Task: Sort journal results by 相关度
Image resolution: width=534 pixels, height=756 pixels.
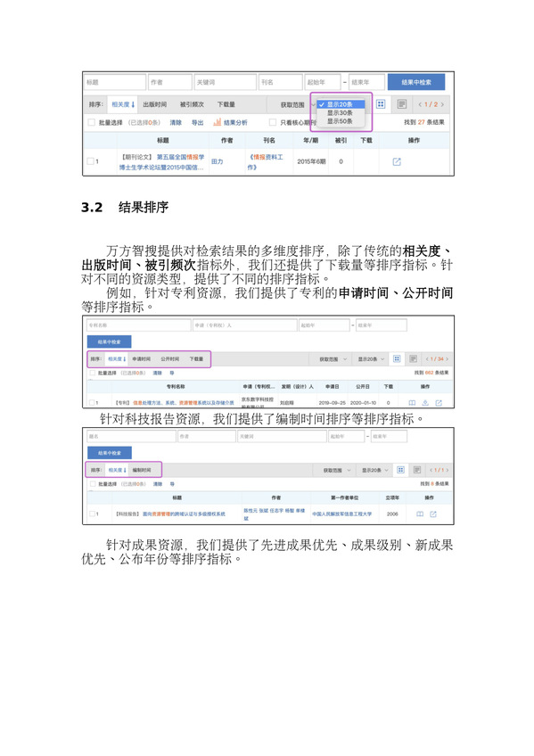Action: (123, 104)
